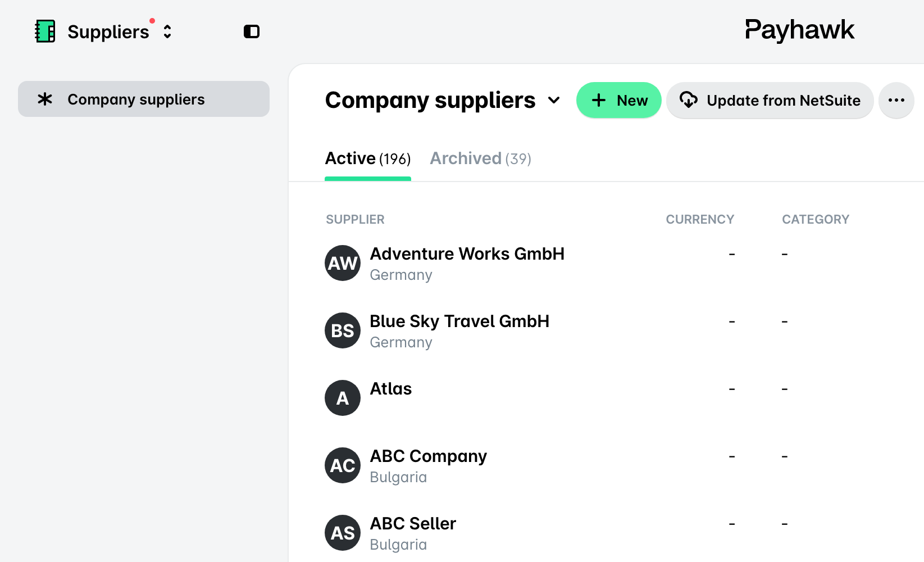The width and height of the screenshot is (924, 562).
Task: Click the plus icon in New button
Action: pos(599,100)
